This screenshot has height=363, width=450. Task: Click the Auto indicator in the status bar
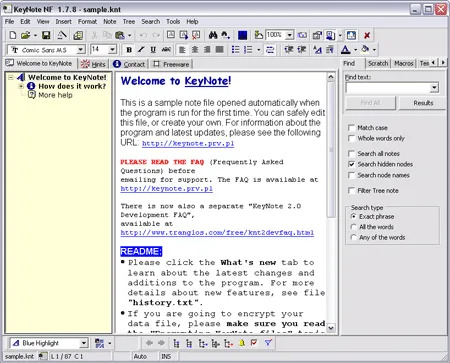point(140,356)
